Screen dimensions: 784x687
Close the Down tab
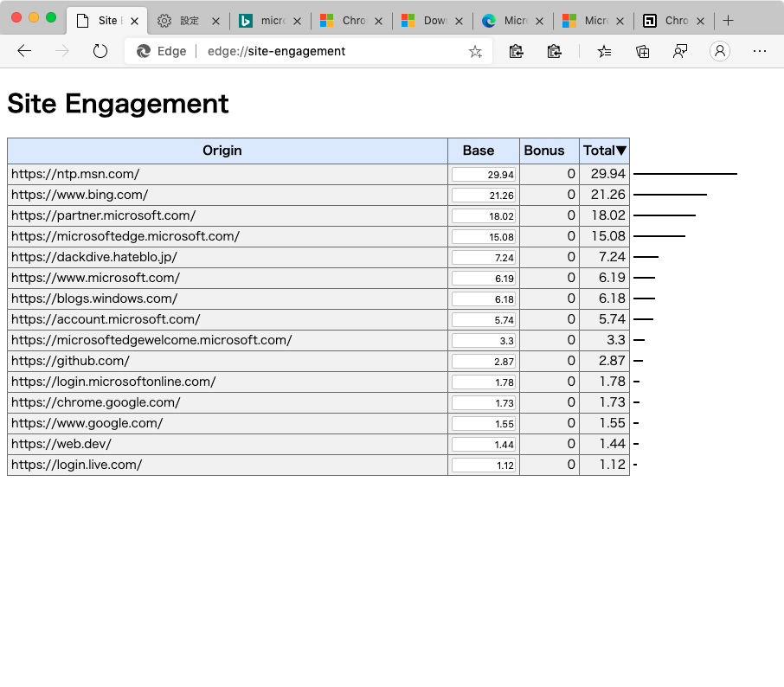[459, 21]
